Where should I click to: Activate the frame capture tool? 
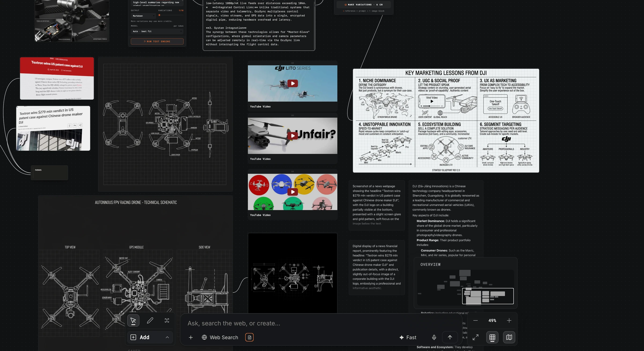tap(167, 320)
